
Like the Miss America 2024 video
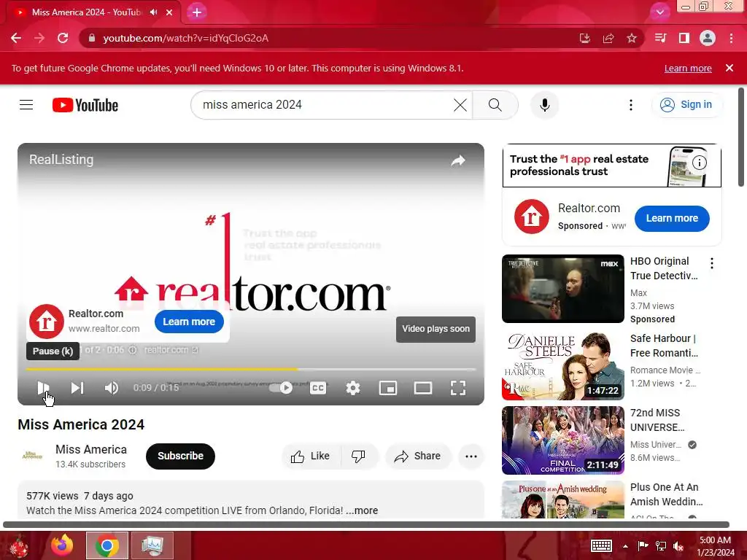pos(311,456)
